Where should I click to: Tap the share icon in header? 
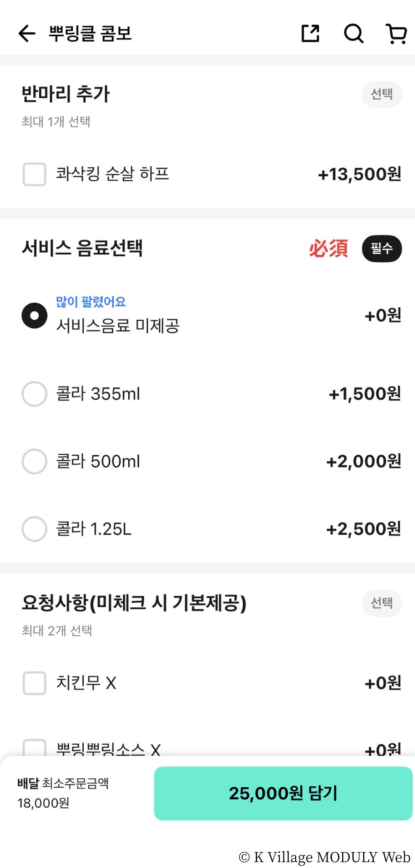tap(310, 34)
